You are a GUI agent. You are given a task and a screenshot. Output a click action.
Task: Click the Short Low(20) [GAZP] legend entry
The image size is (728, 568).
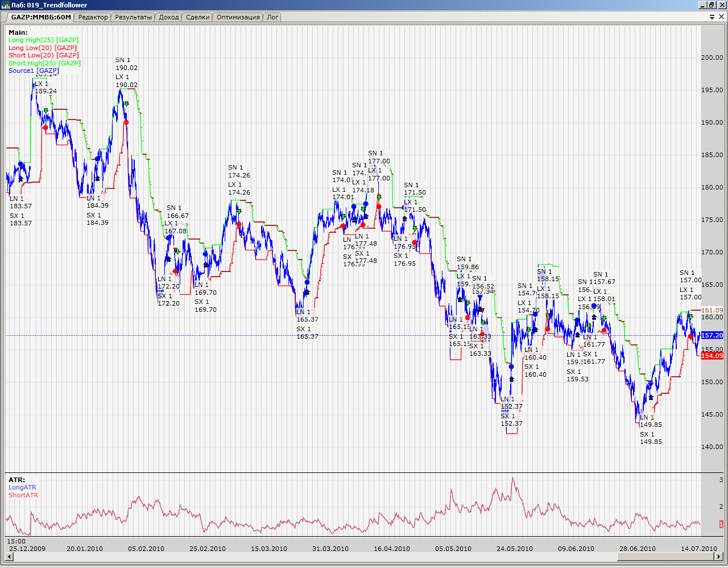44,55
